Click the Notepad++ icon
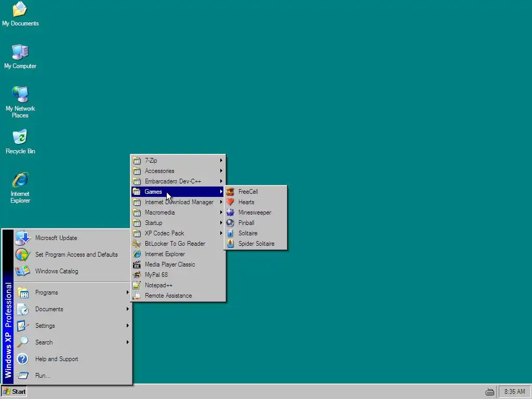Screen dimensions: 532x399 point(137,285)
